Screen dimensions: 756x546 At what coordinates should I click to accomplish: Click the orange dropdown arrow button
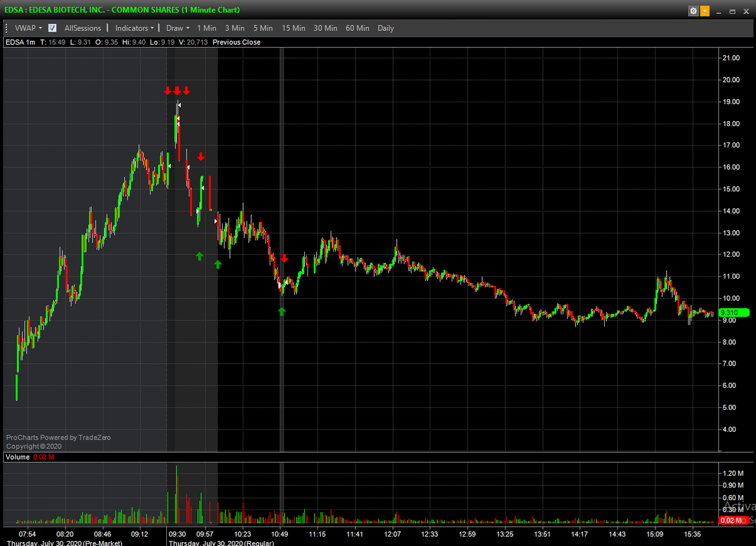pyautogui.click(x=704, y=11)
